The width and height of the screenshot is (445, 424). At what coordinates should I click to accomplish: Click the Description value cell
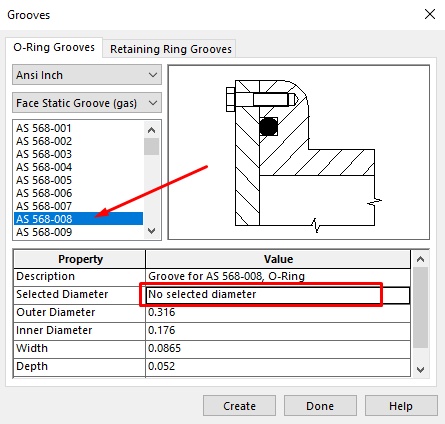[278, 277]
